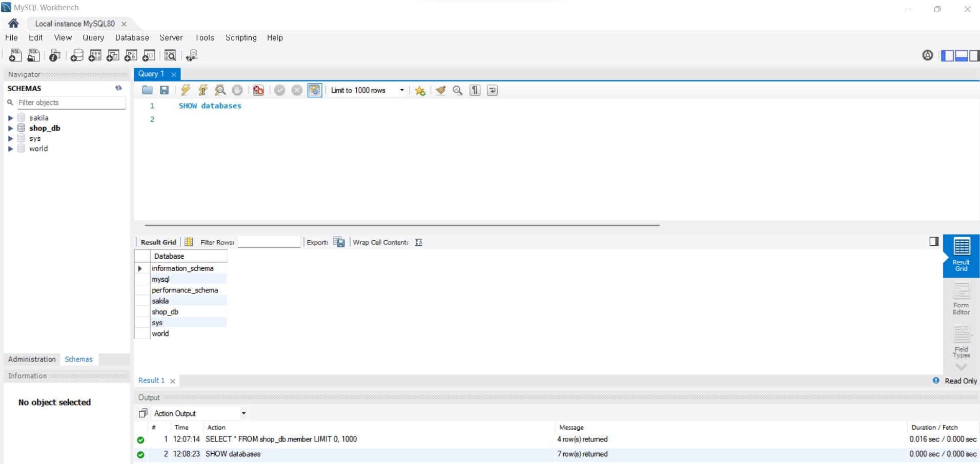Open the Query menu
The height and width of the screenshot is (464, 980).
93,37
